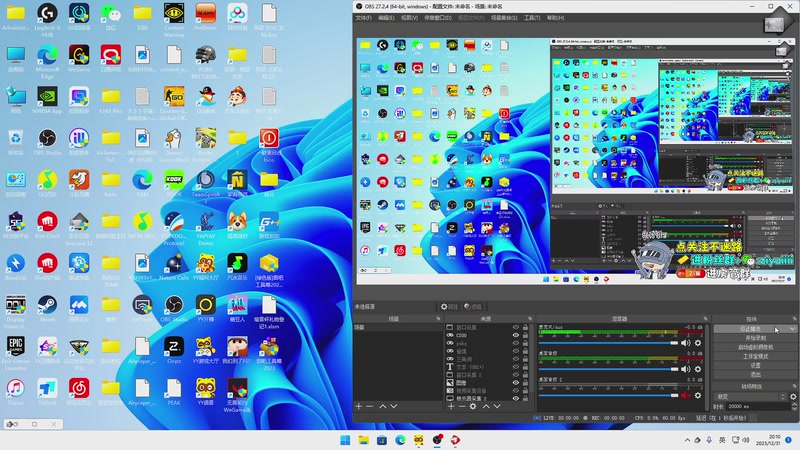Image resolution: width=800 pixels, height=450 pixels.
Task: Move selected scene down with arrow icon
Action: [x=393, y=407]
